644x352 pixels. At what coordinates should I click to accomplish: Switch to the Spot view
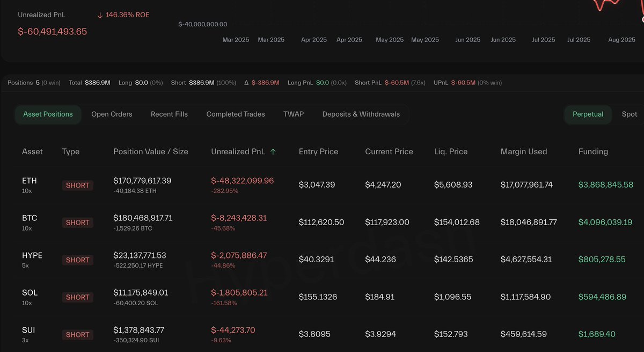[x=629, y=114]
